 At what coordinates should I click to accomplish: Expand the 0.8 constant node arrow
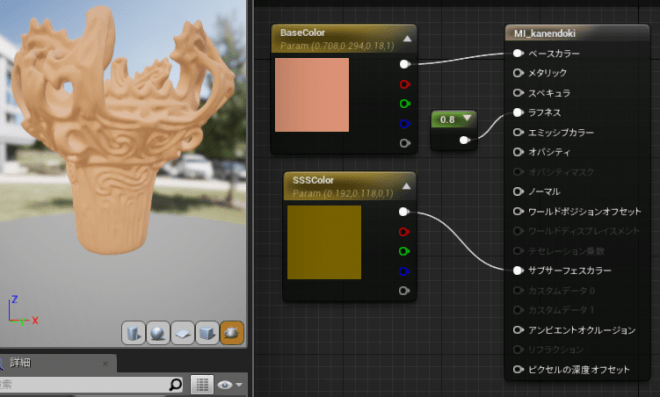[467, 118]
